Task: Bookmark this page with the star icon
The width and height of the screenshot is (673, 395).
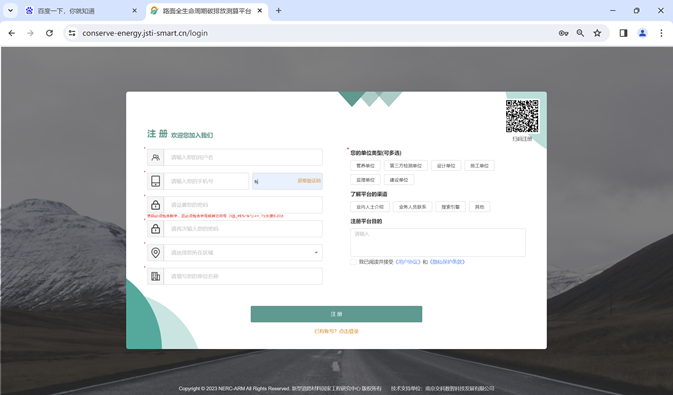Action: pyautogui.click(x=597, y=33)
